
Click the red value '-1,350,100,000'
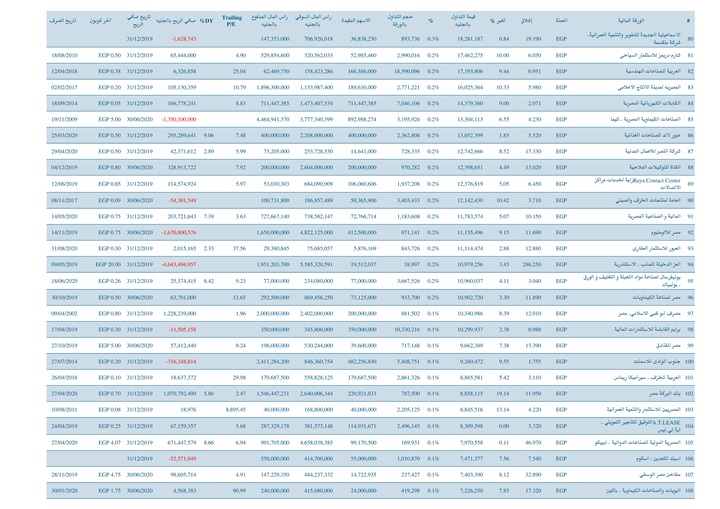[179, 119]
